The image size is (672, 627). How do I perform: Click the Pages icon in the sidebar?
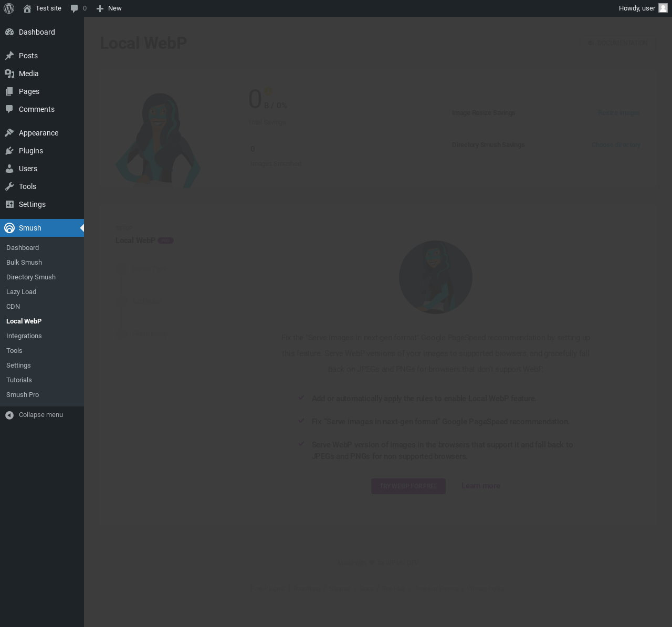[9, 91]
